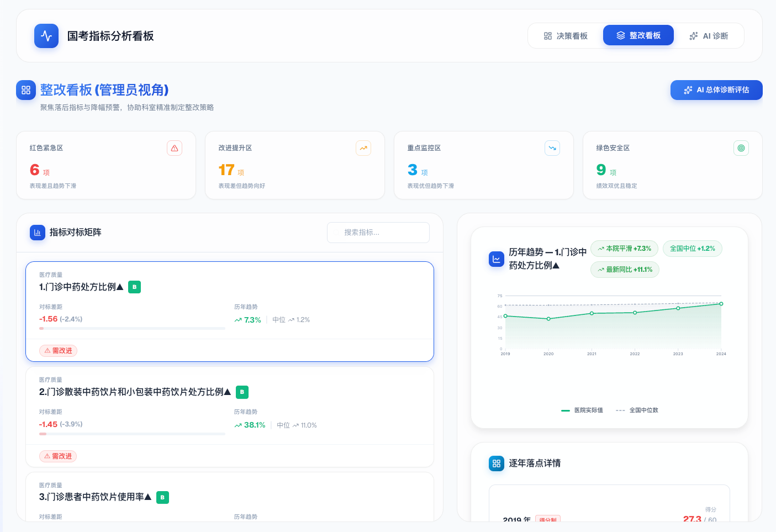Image resolution: width=776 pixels, height=532 pixels.
Task: Switch to the 决策看板 tab
Action: click(x=566, y=36)
